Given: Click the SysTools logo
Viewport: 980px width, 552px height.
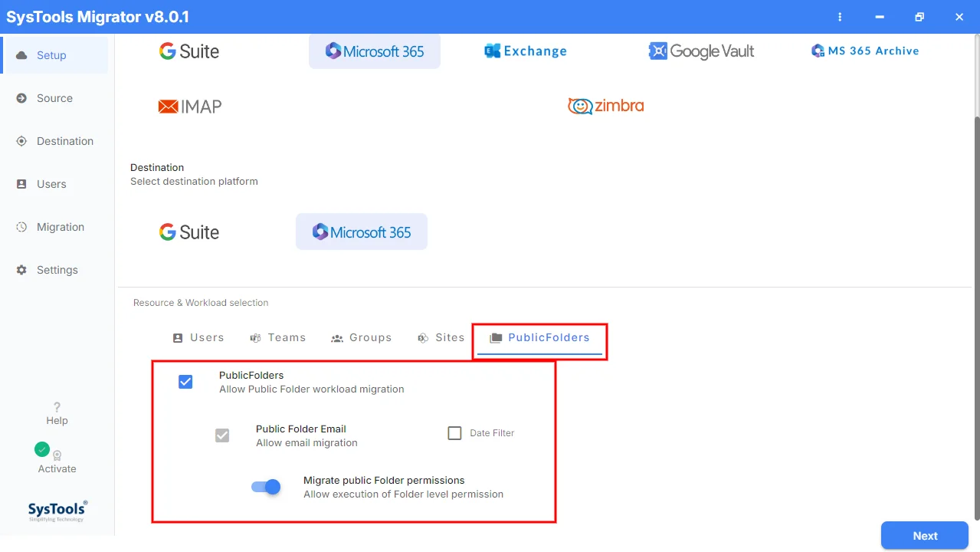Looking at the screenshot, I should [57, 511].
